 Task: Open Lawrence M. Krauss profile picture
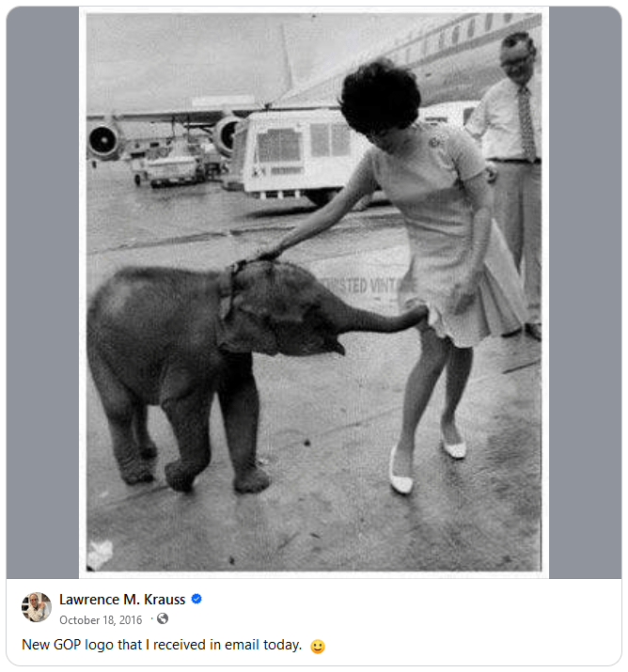point(37,607)
